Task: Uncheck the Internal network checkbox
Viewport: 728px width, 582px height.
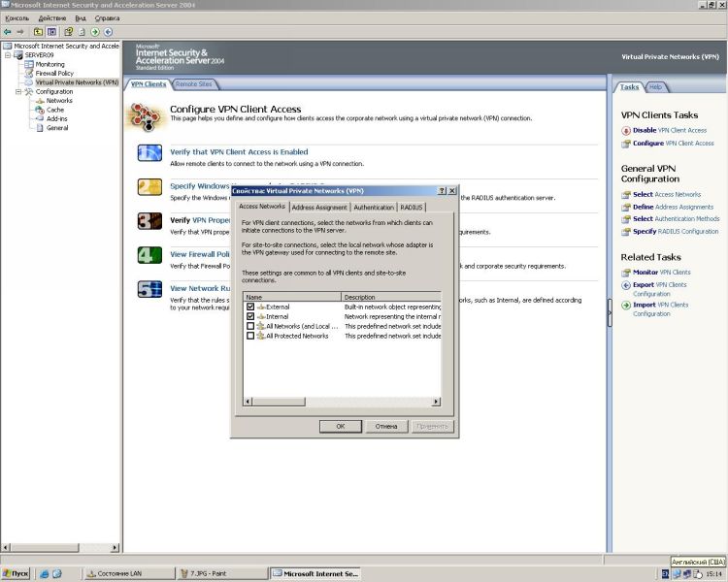Action: coord(250,316)
